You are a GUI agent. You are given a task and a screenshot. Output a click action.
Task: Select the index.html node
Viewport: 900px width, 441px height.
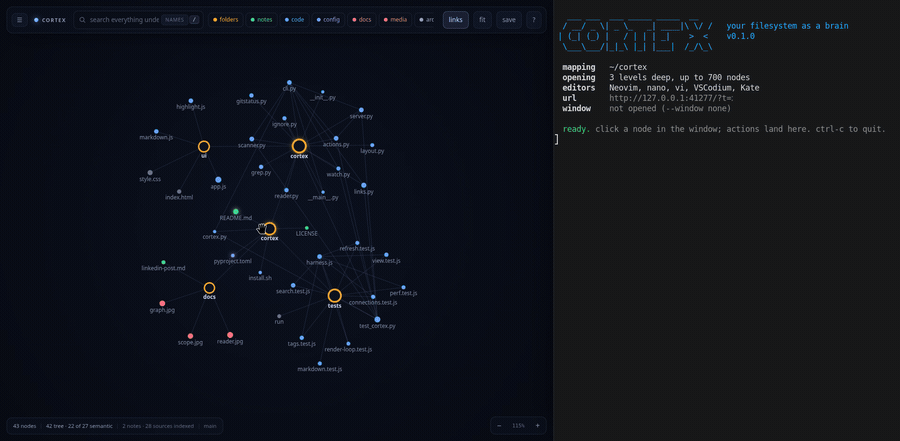point(179,192)
